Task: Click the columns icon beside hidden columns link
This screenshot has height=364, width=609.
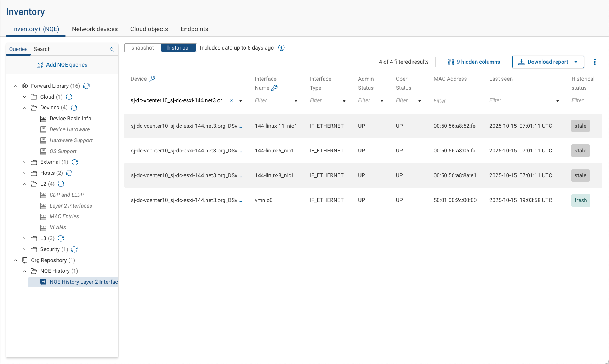Action: pos(450,62)
